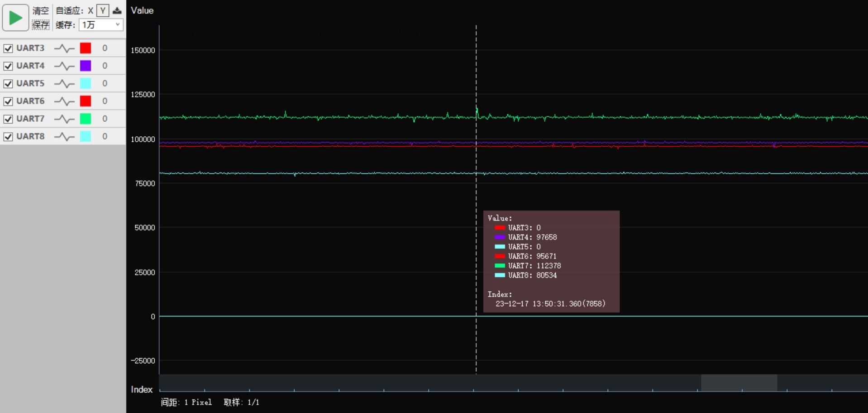Start plotting with the green play button

point(15,18)
